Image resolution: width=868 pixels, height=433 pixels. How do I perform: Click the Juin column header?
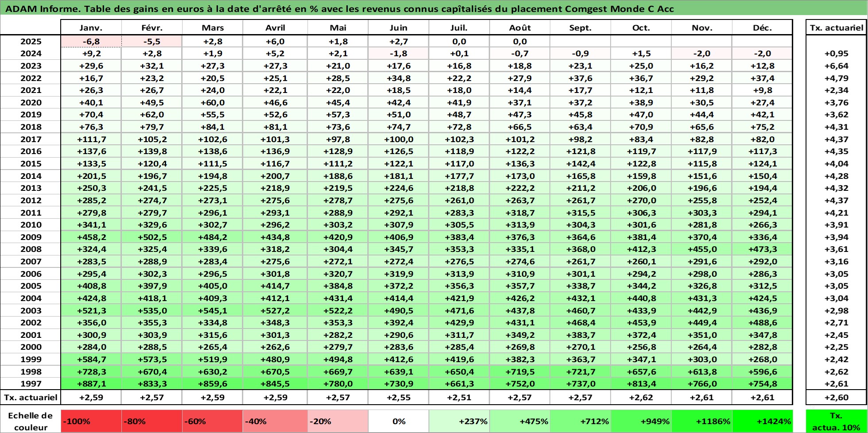[x=399, y=27]
